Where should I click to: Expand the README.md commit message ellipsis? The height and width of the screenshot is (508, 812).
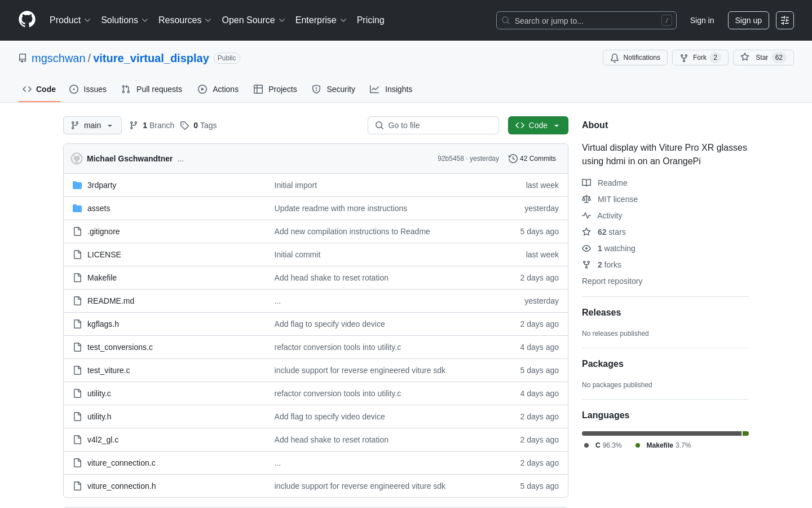(277, 301)
